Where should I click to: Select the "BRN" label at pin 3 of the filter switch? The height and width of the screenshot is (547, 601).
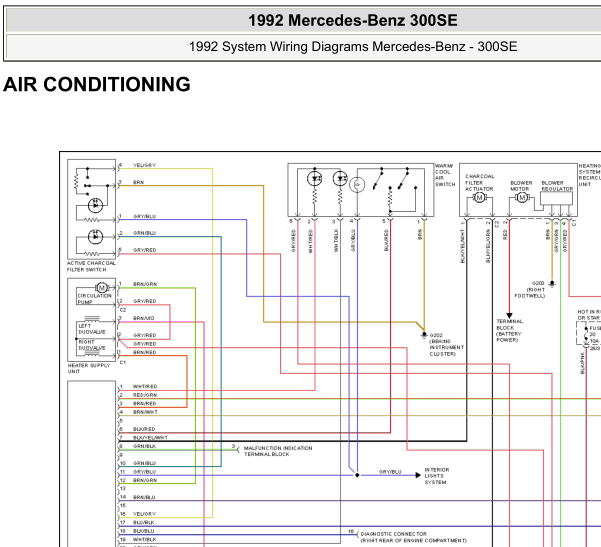point(138,182)
